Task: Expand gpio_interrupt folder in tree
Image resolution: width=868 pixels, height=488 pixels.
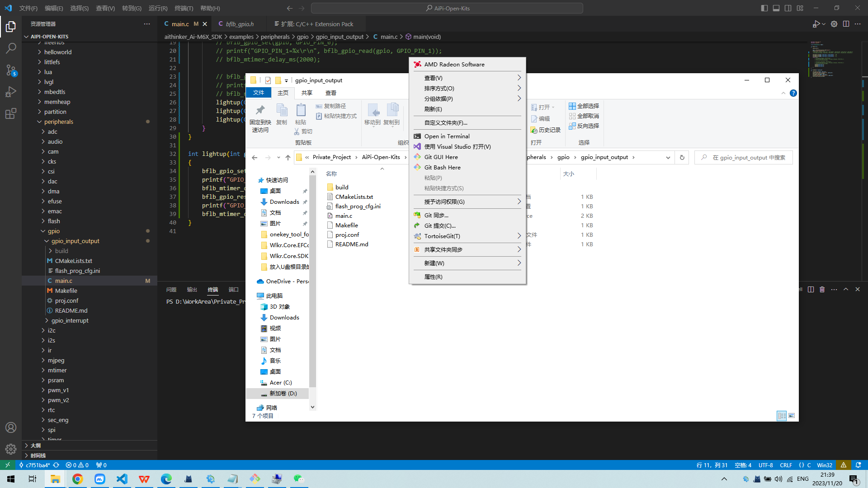Action: (x=47, y=321)
